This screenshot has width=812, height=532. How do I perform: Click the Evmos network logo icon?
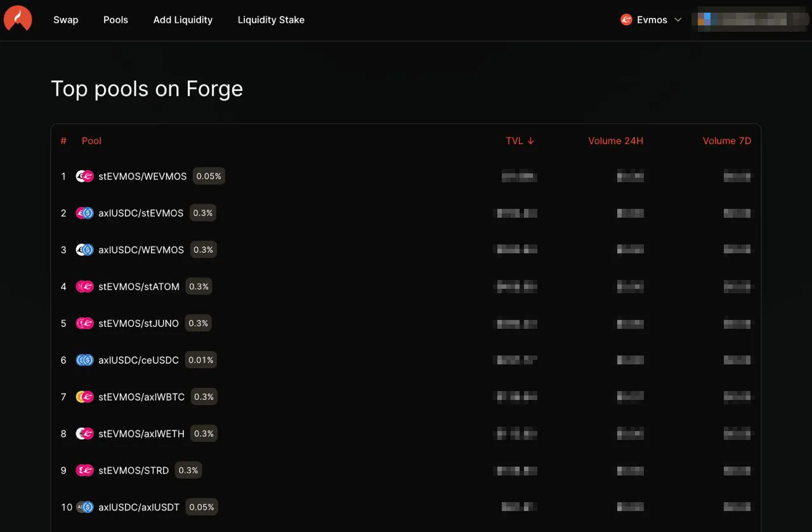[626, 20]
